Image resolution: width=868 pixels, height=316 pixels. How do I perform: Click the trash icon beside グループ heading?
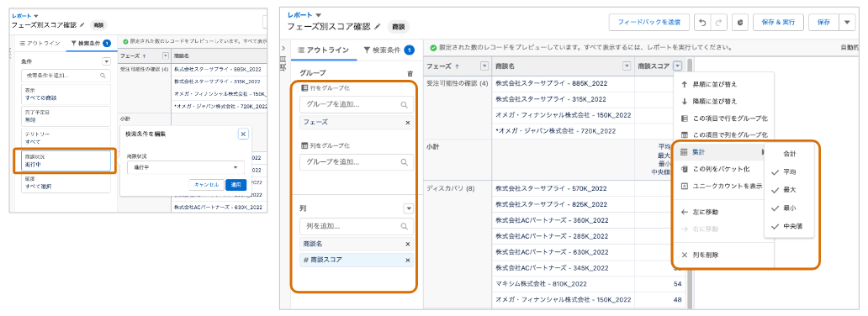point(410,73)
